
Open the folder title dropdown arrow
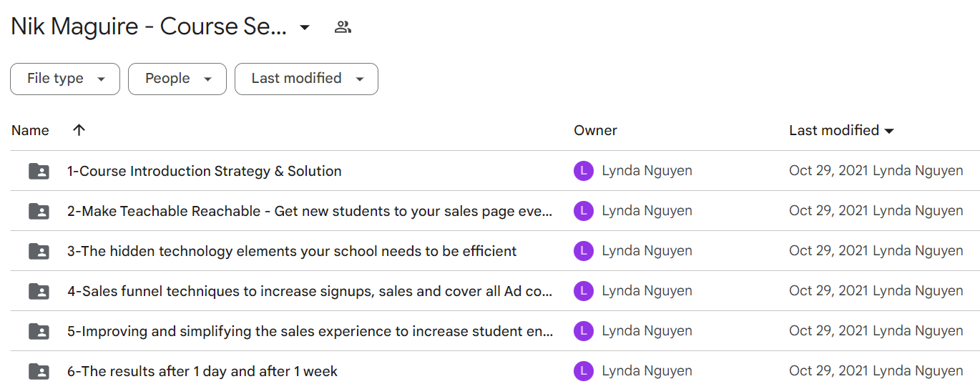(x=305, y=27)
